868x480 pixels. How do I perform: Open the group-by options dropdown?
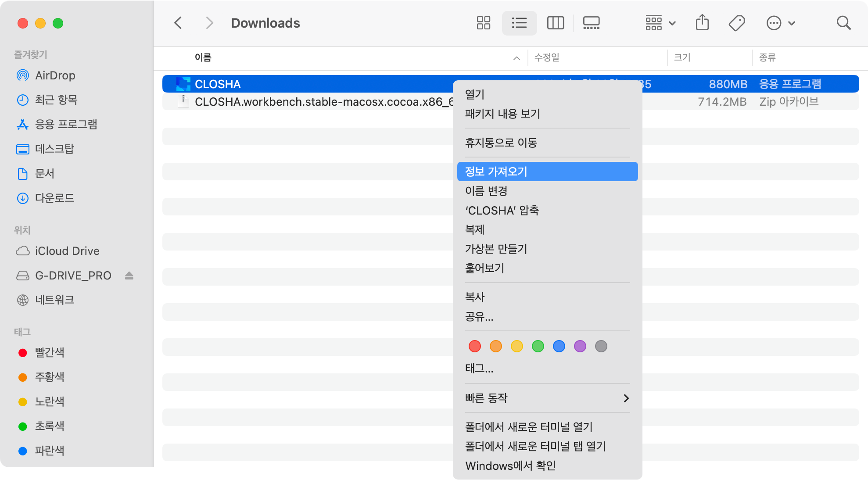660,23
